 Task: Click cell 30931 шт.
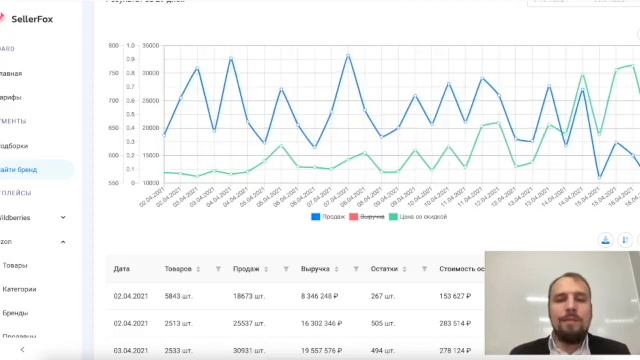click(249, 350)
